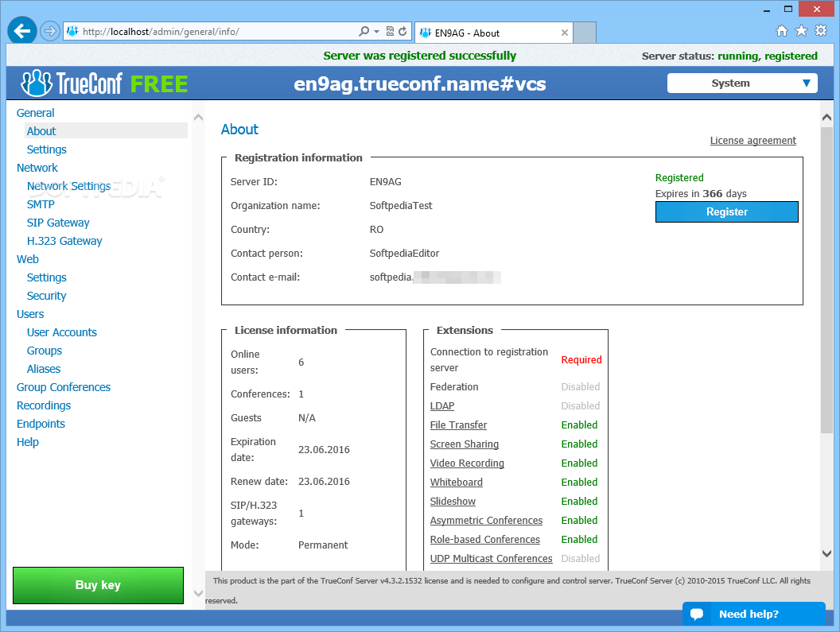Open Asymmetric Conferences extension link
The height and width of the screenshot is (632, 840).
486,521
